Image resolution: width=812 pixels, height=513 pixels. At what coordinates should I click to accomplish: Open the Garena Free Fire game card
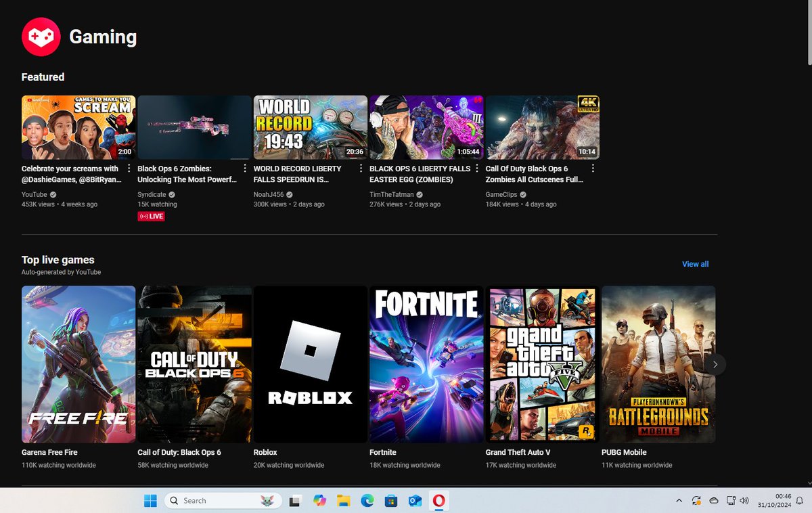(78, 364)
